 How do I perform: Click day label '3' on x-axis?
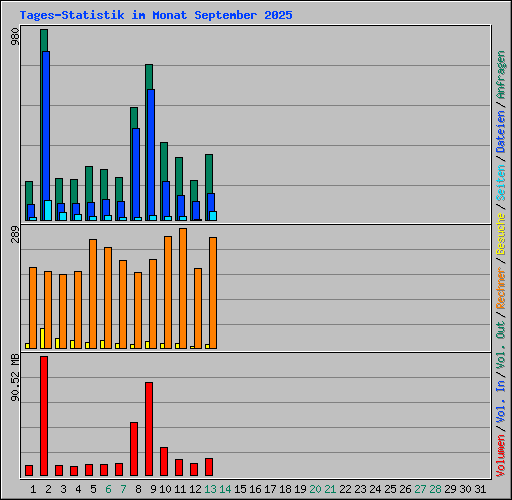[63, 489]
